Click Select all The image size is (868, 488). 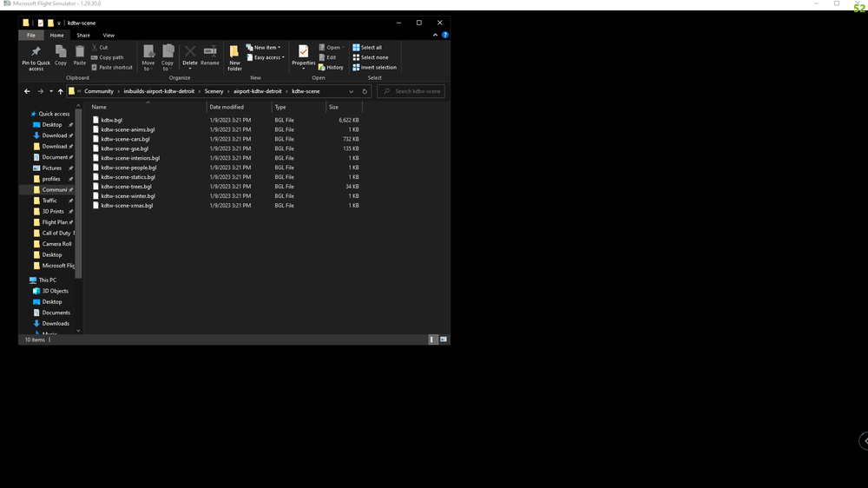pos(367,48)
